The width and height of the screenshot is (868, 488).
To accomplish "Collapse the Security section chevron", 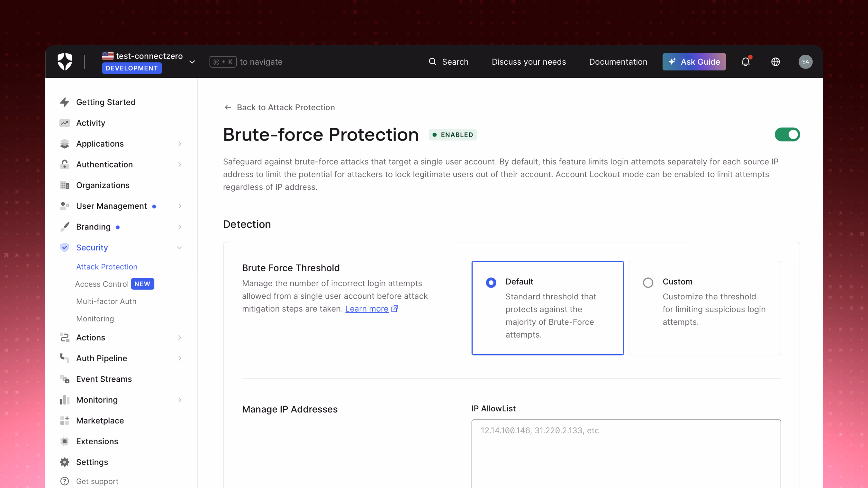I will (x=179, y=248).
